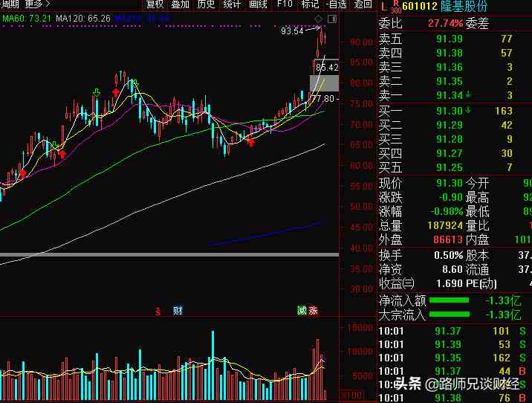
Task: Click the red up arrow at the chart's lower left
Action: [x=23, y=173]
